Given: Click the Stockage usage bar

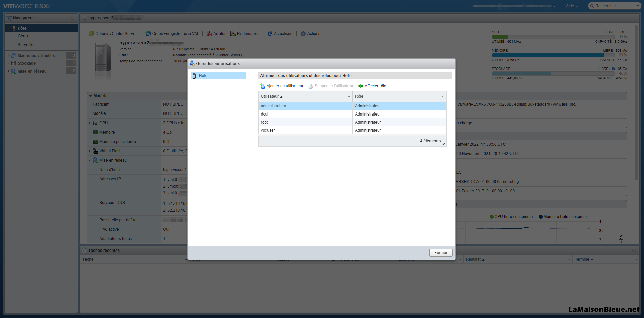Looking at the screenshot, I should point(553,73).
